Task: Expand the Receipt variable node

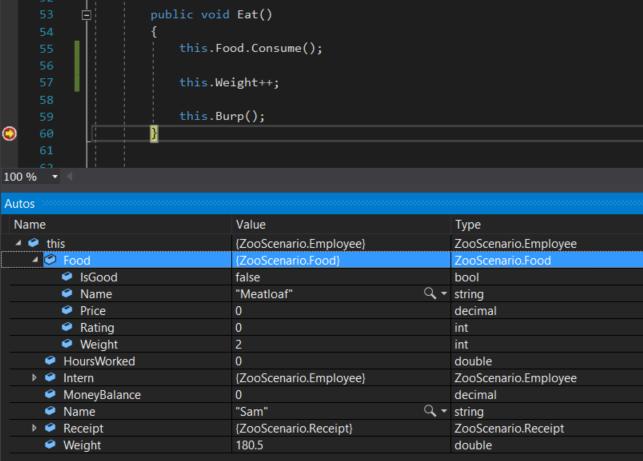Action: 34,428
